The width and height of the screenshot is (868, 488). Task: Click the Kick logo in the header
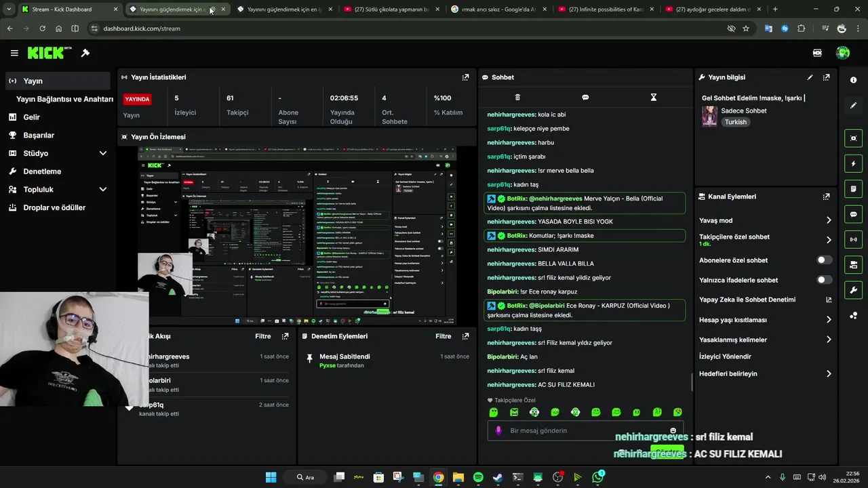point(46,53)
